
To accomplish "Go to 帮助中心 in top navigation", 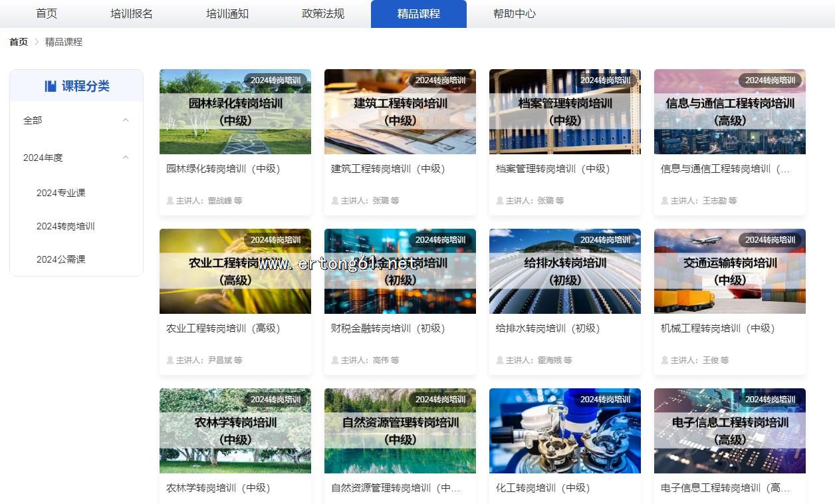I will 515,14.
